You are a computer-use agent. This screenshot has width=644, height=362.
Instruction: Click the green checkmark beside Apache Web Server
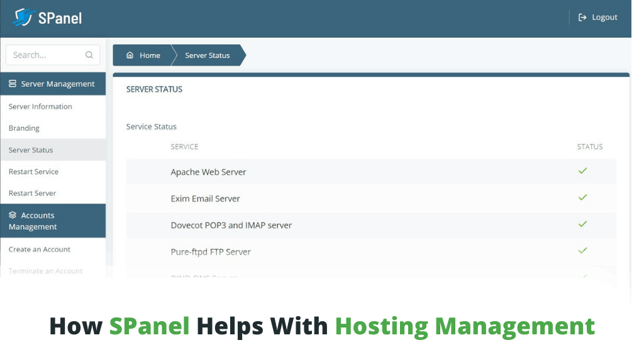click(x=582, y=170)
